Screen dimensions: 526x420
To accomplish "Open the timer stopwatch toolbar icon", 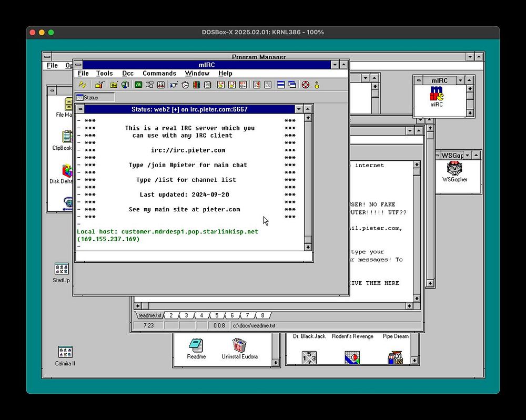I will [185, 85].
